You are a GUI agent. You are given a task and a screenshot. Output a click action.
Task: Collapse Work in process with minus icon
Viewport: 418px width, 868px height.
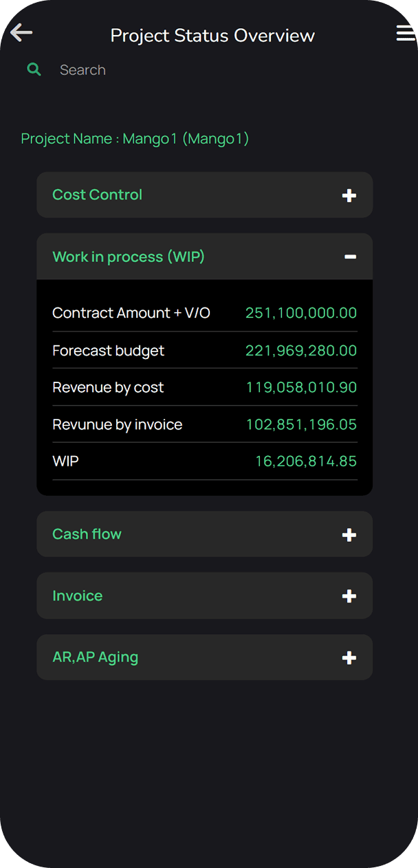(350, 257)
